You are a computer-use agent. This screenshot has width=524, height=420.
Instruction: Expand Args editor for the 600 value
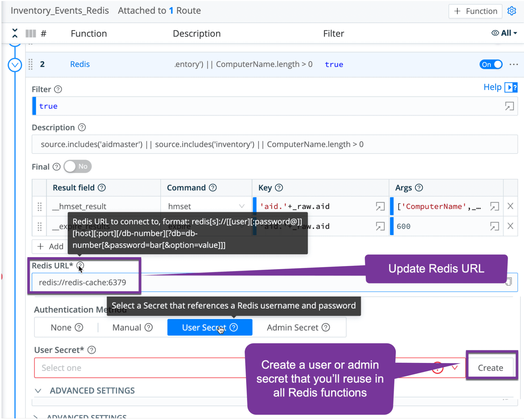coord(494,226)
